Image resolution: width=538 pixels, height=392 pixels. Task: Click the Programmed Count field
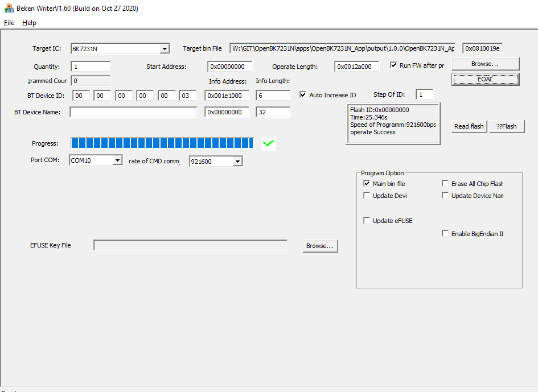[x=91, y=81]
